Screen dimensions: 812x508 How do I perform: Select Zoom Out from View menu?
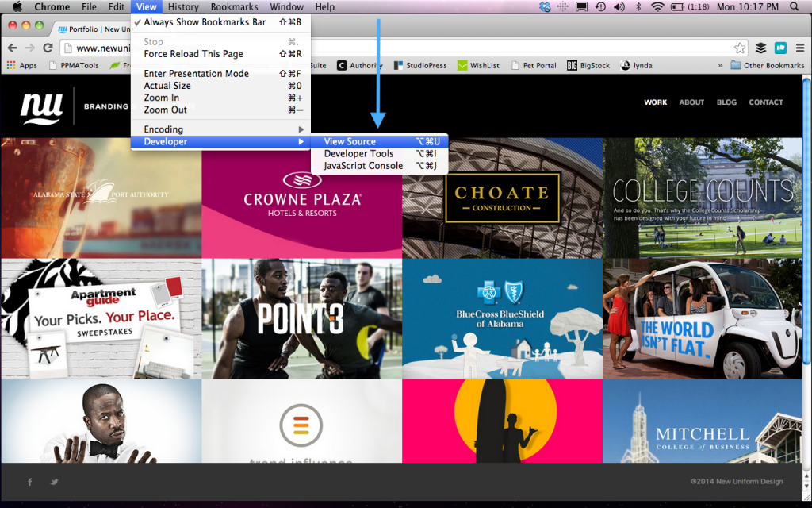coord(220,110)
